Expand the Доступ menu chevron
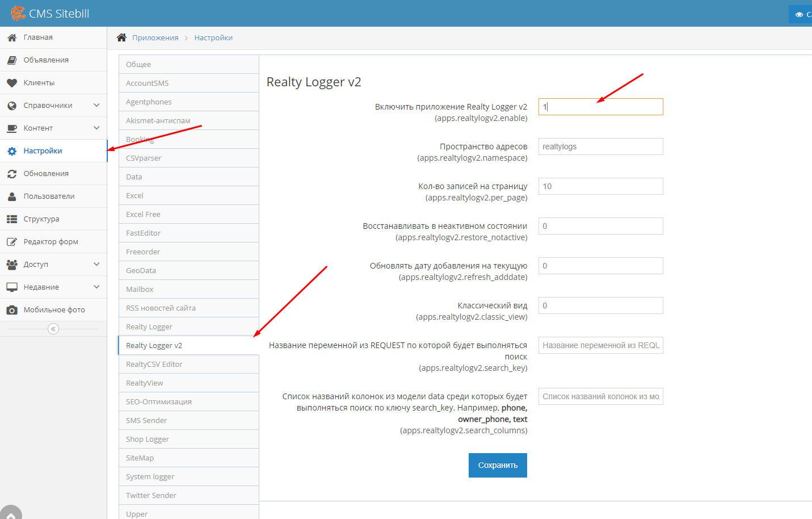 tap(96, 265)
